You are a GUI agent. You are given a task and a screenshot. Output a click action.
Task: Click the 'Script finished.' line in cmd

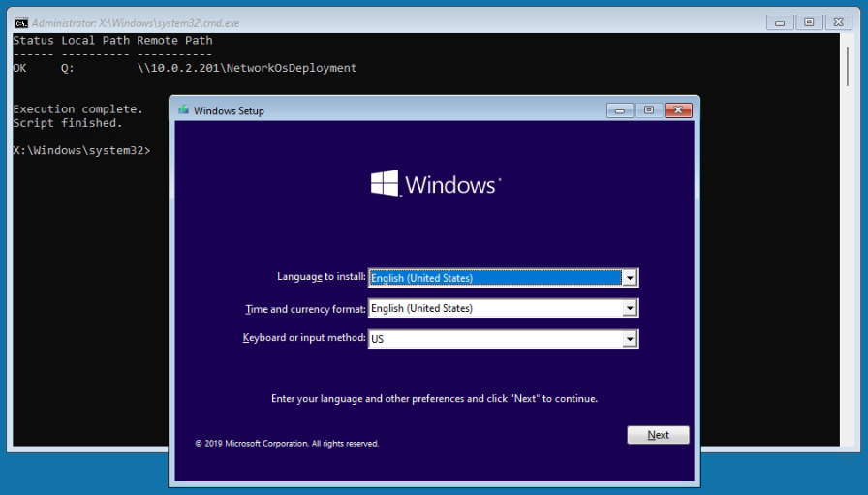(x=68, y=123)
